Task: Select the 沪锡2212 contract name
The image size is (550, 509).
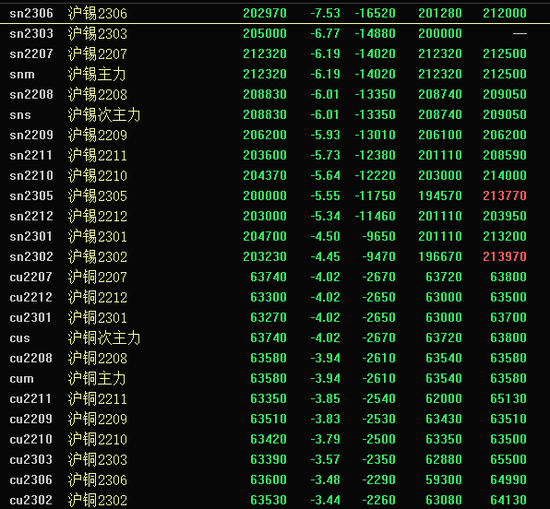Action: click(x=98, y=216)
